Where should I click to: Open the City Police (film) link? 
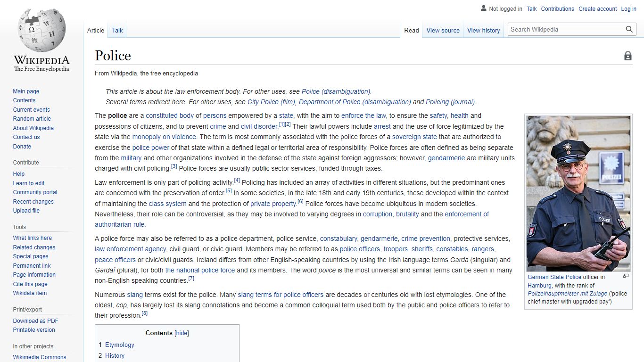272,102
